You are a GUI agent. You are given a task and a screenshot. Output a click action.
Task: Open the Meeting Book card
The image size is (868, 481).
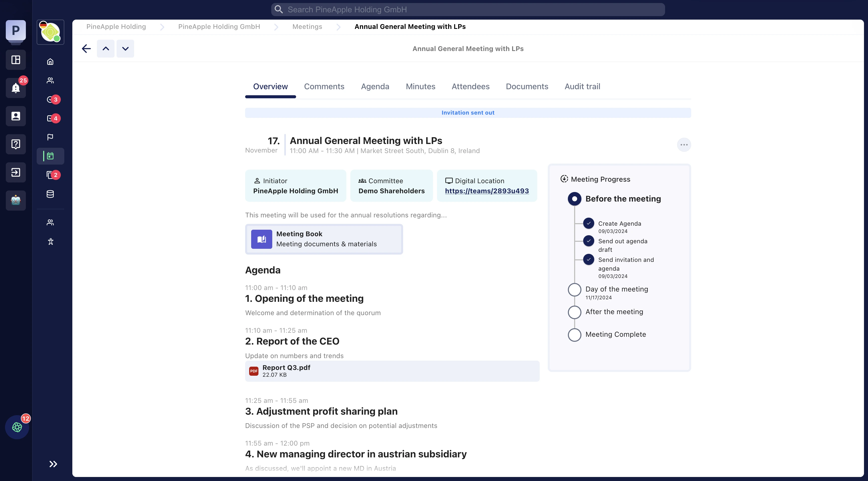324,239
